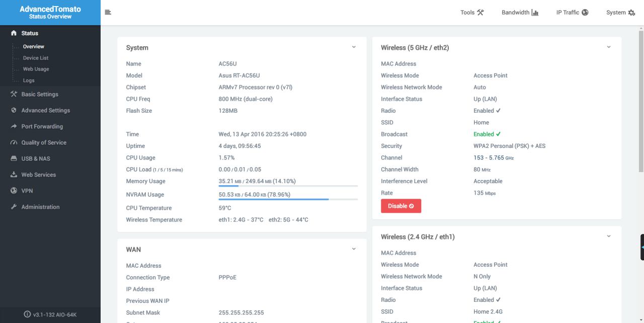This screenshot has height=323, width=644.
Task: Click the Web Services download icon
Action: click(14, 175)
